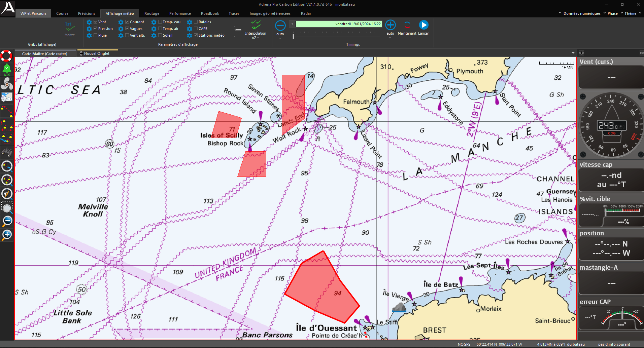Select the closed route waypoints tool
The image size is (644, 348).
(7, 125)
